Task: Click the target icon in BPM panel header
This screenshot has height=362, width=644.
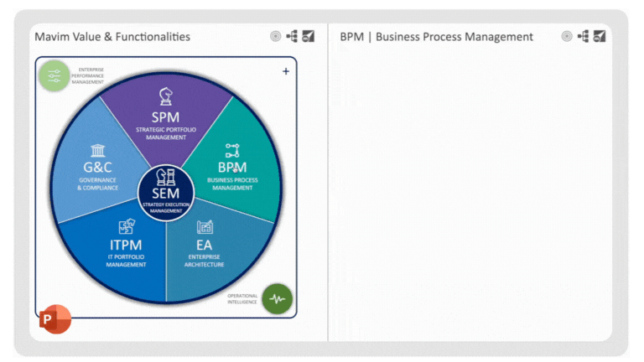Action: (567, 36)
